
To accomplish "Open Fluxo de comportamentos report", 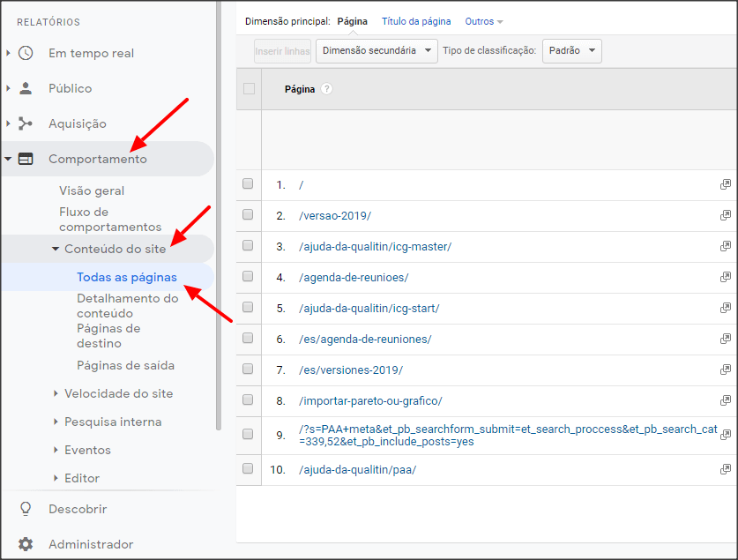I will click(110, 220).
